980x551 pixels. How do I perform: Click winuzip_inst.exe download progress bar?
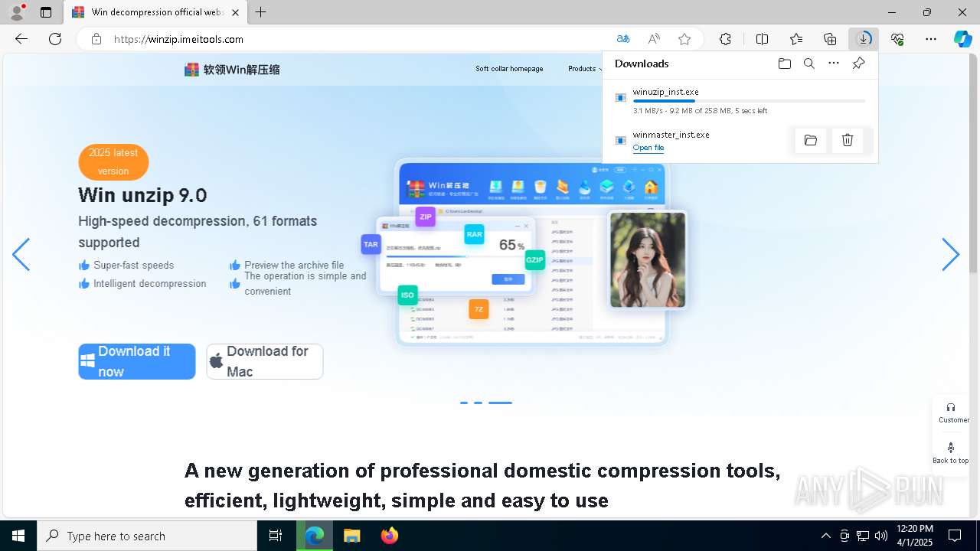click(x=749, y=101)
